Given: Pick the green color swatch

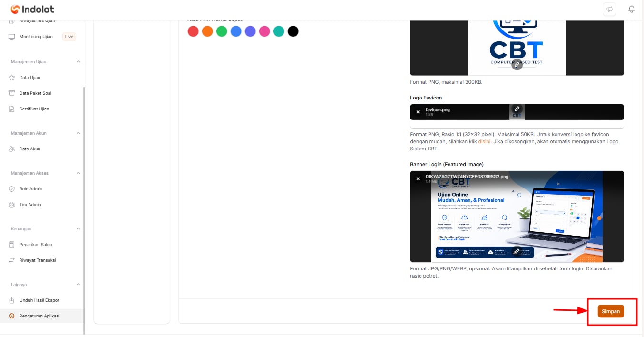Looking at the screenshot, I should click(222, 31).
